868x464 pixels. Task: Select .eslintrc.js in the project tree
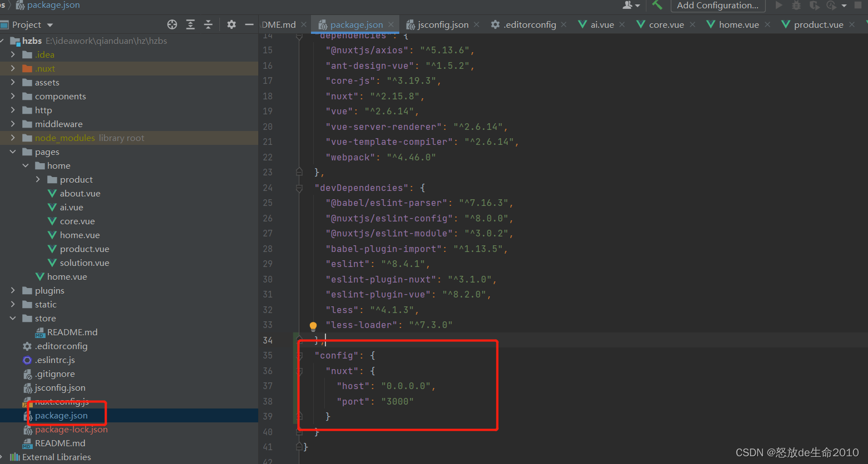pos(54,360)
